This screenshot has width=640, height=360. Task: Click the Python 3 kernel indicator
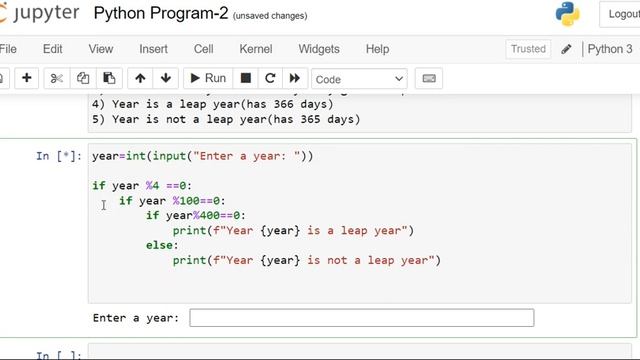(x=610, y=49)
